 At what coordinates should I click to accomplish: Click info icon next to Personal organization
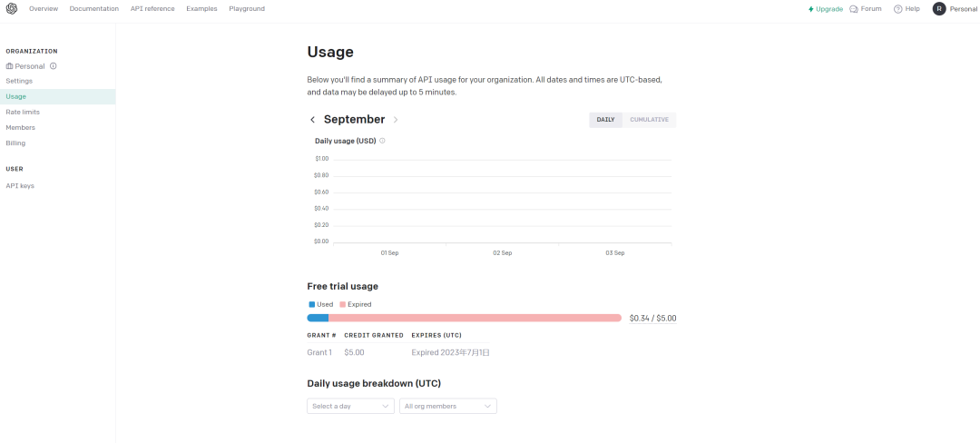point(54,66)
